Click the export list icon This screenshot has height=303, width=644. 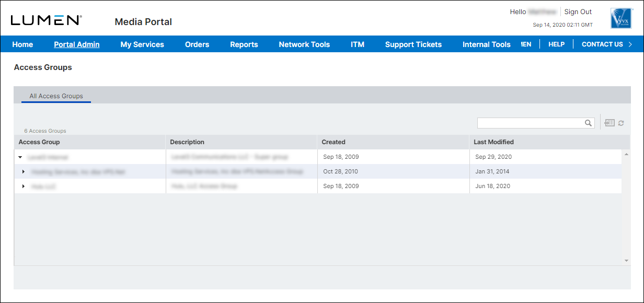click(x=609, y=123)
